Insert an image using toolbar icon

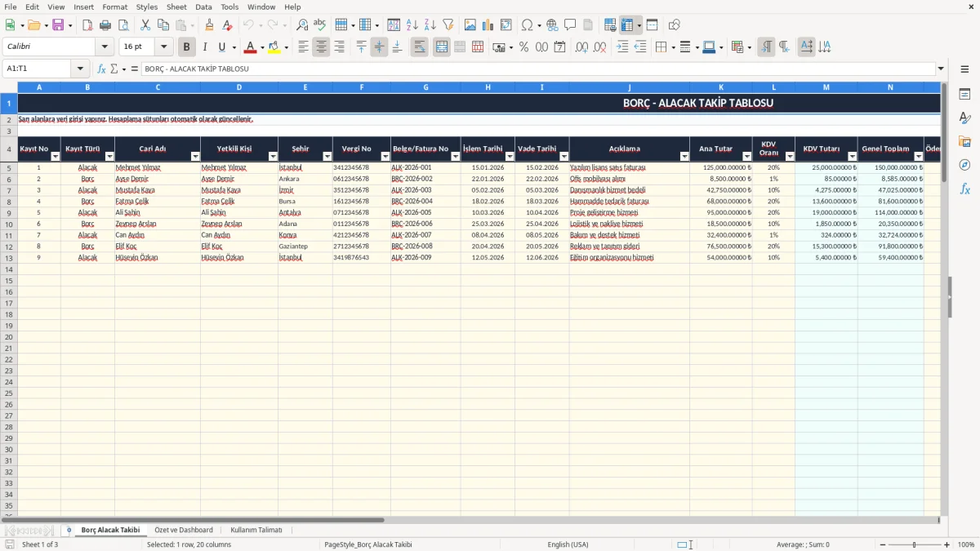pos(470,25)
